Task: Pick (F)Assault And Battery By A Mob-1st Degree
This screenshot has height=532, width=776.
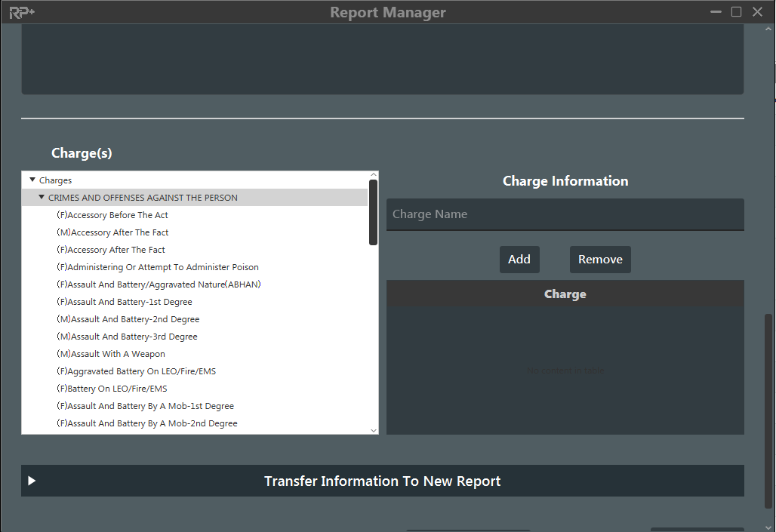Action: click(x=145, y=406)
